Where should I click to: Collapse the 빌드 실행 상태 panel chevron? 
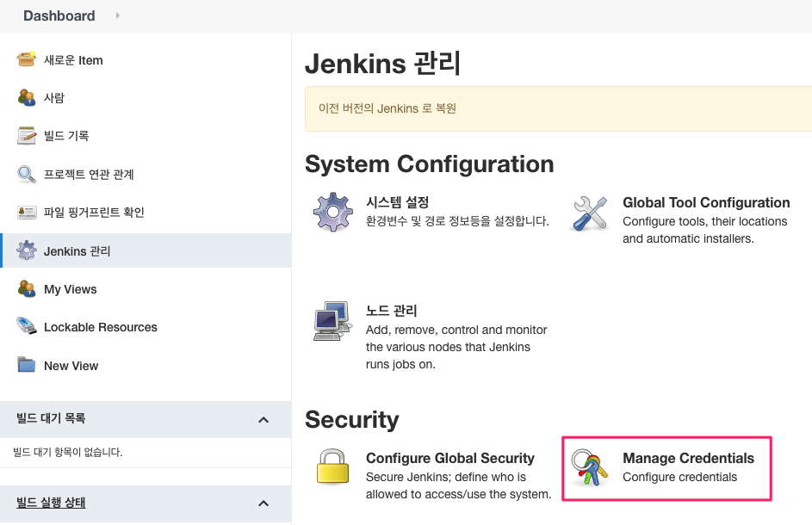263,503
